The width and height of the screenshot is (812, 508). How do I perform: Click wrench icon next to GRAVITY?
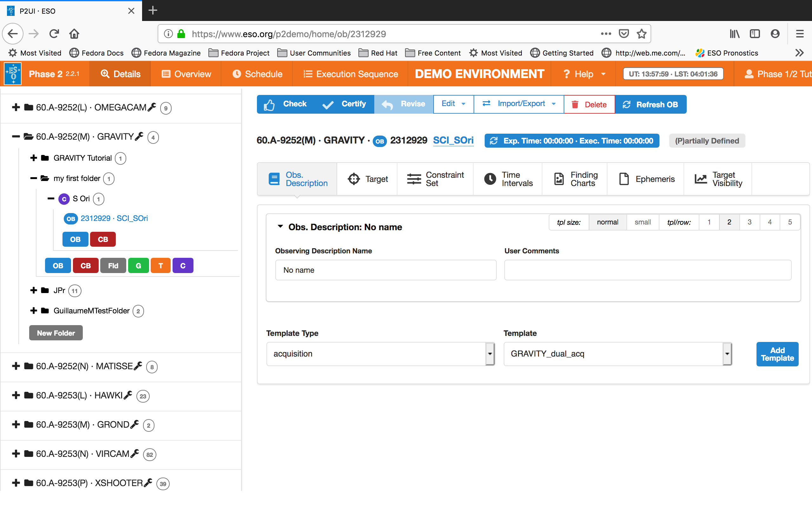point(139,137)
